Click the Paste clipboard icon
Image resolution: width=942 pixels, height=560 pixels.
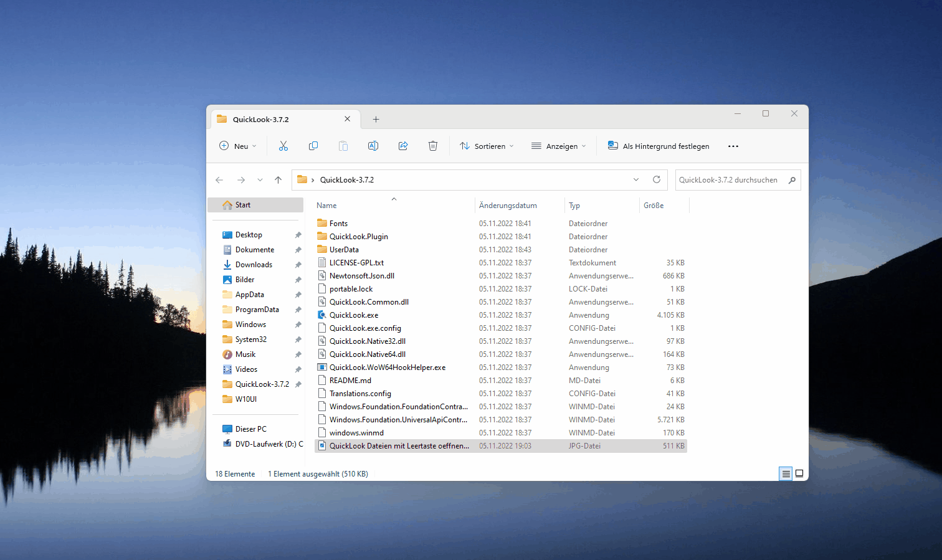[343, 146]
